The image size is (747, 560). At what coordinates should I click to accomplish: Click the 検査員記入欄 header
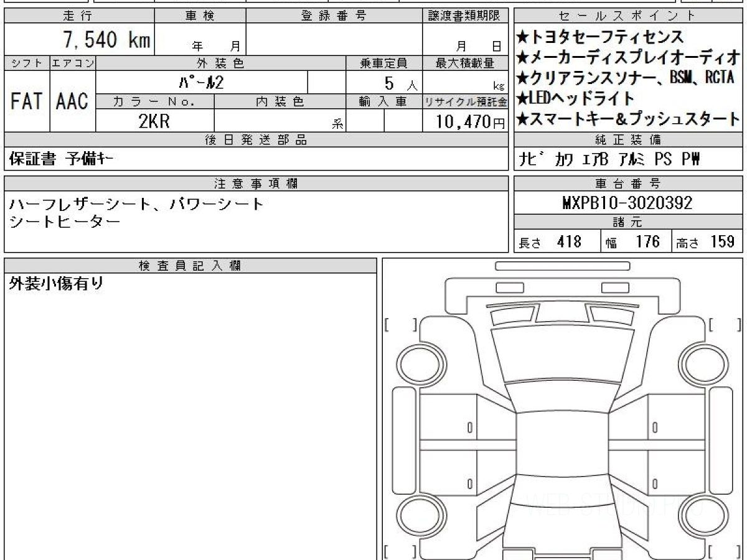pyautogui.click(x=190, y=265)
